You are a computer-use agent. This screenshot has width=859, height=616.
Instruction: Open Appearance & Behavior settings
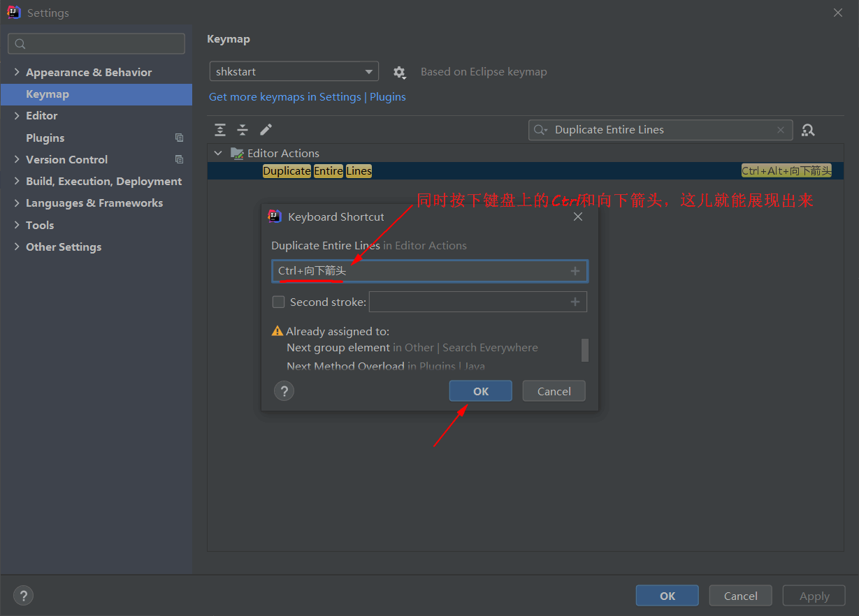click(x=89, y=73)
